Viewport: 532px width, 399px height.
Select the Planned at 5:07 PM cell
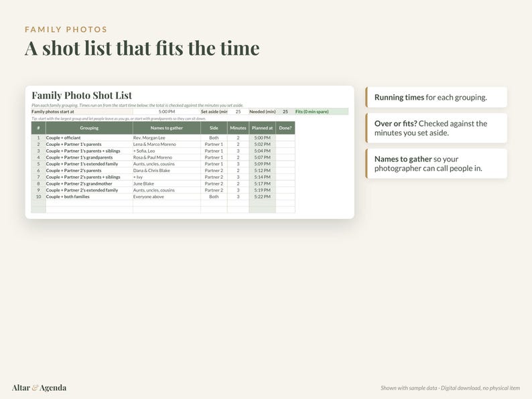(262, 157)
